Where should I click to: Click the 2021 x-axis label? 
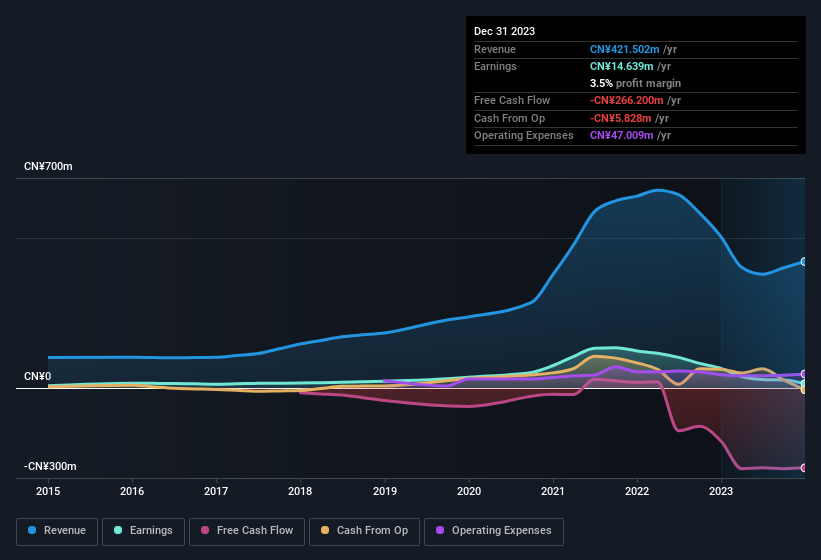point(553,491)
